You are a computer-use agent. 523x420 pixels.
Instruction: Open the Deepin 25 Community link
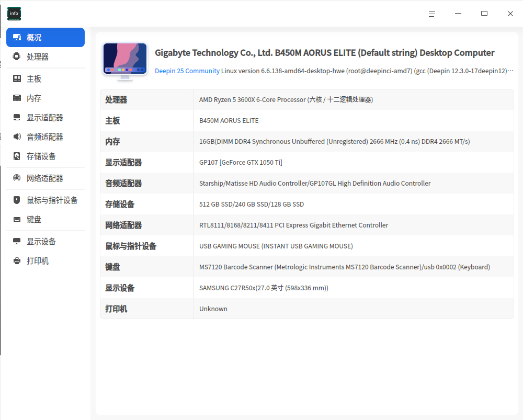(187, 71)
